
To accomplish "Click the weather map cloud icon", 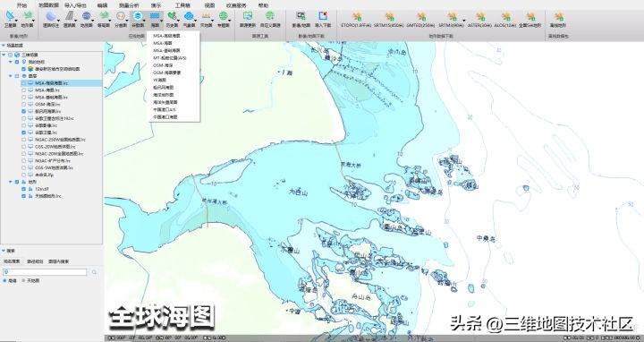I will 189,16.
